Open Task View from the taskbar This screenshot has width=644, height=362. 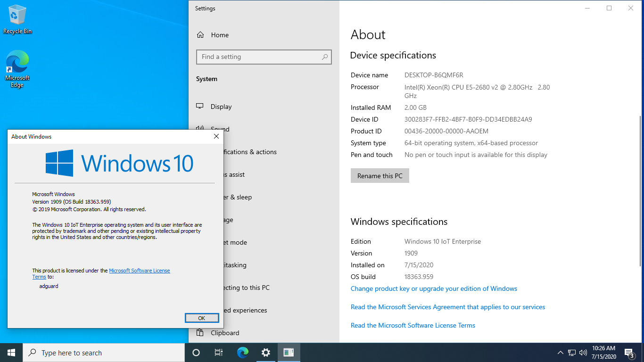point(219,353)
